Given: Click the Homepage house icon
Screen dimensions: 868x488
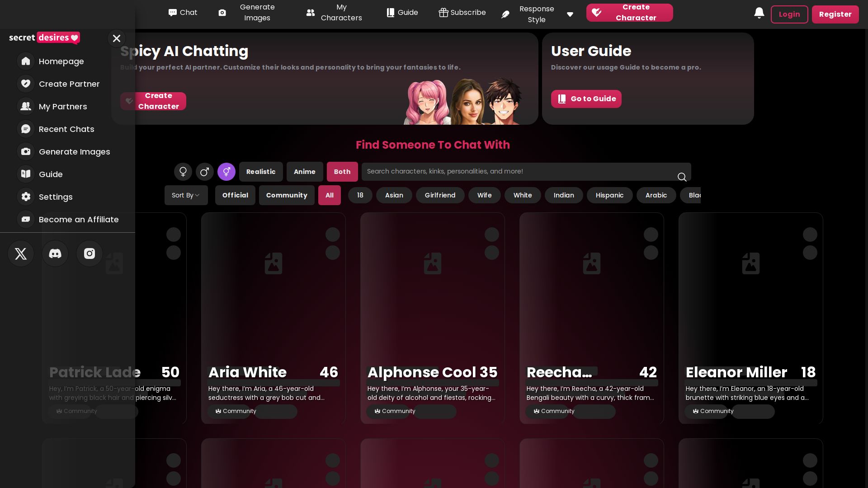Looking at the screenshot, I should 26,61.
